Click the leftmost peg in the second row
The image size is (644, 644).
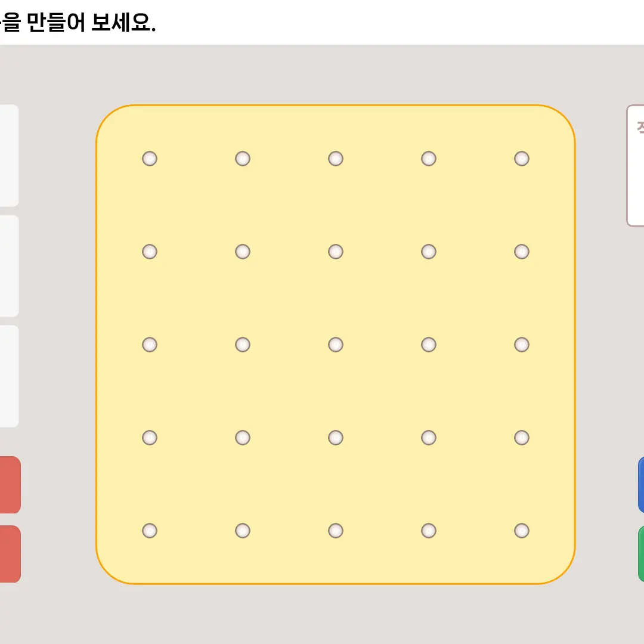(149, 251)
